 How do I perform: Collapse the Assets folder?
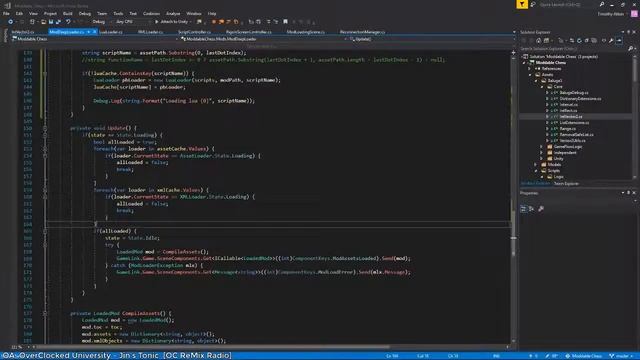tap(530, 75)
